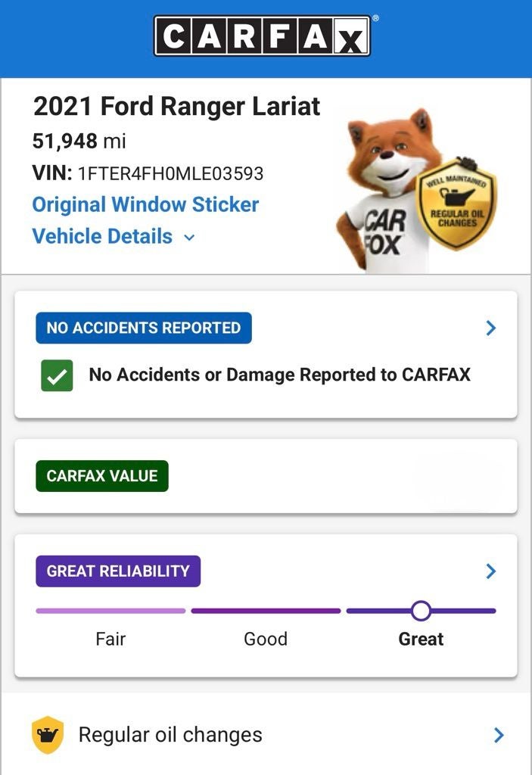Click the reliability slider handle
Image resolution: width=532 pixels, height=775 pixels.
click(421, 611)
